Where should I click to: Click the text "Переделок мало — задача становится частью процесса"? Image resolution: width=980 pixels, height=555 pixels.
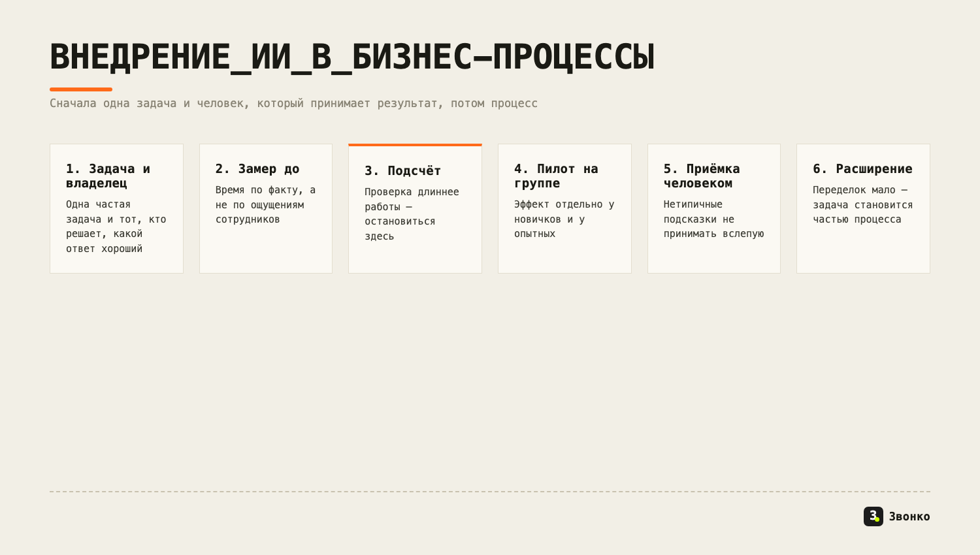point(863,205)
